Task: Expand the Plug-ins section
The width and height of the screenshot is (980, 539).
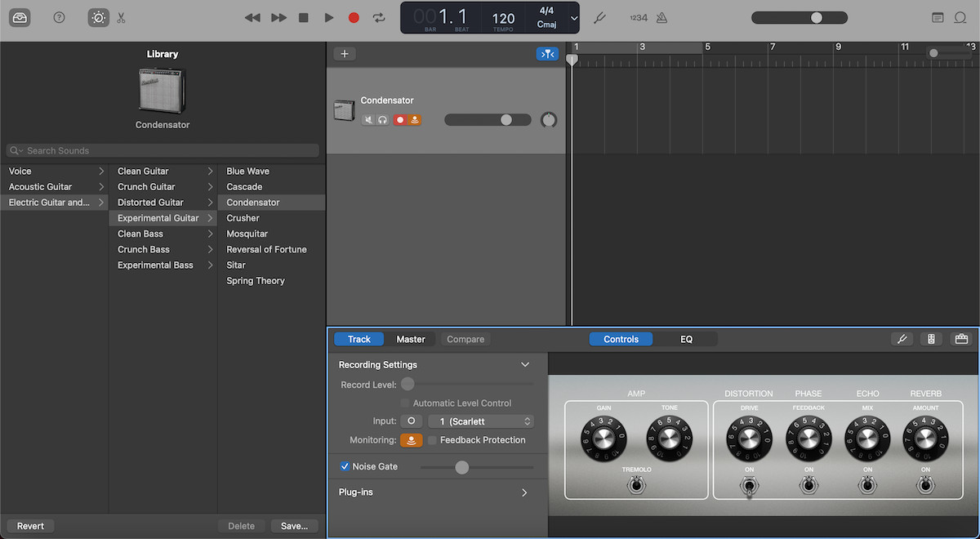Action: tap(524, 492)
